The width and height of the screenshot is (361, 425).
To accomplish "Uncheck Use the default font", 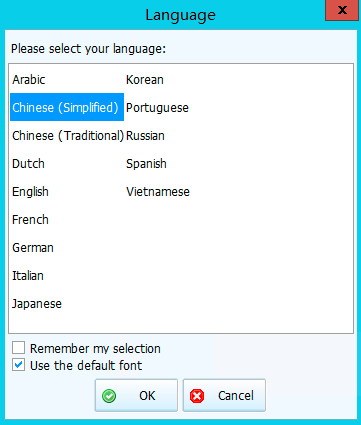I will (x=18, y=365).
